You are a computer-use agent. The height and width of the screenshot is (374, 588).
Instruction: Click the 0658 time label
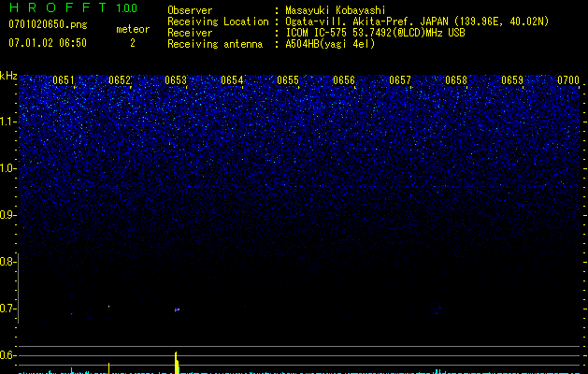[x=456, y=80]
